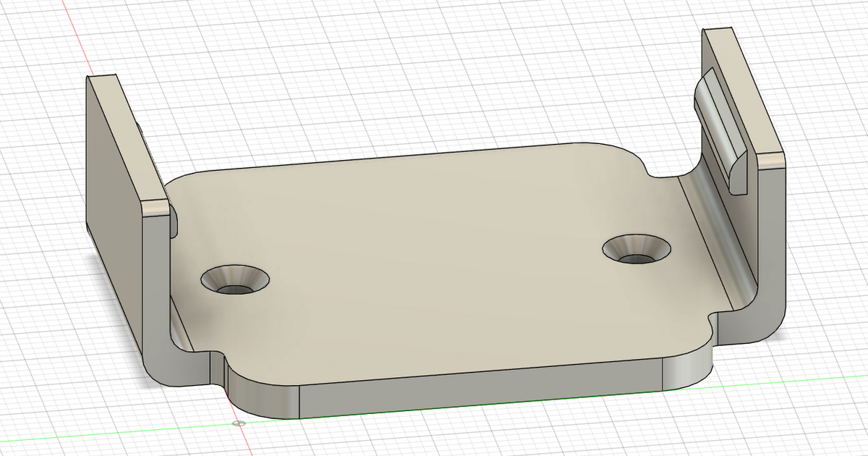Screen dimensions: 868x456
Task: Select the origin point where axes meet
Action: pos(240,422)
